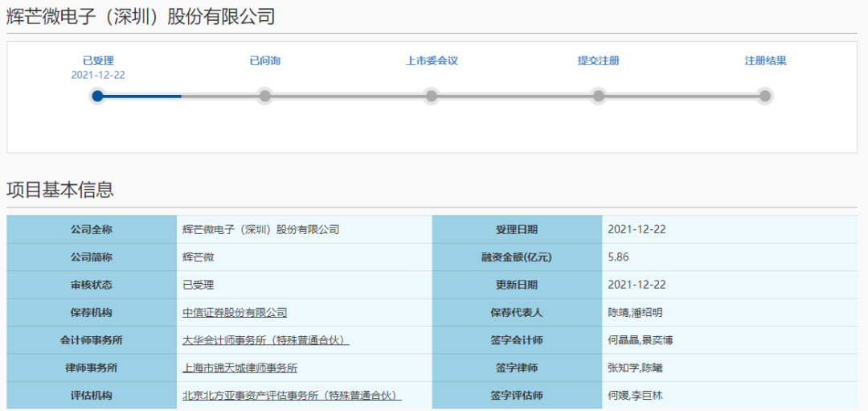Click the 已受理 stage label in timeline
The height and width of the screenshot is (411, 868).
(x=98, y=61)
